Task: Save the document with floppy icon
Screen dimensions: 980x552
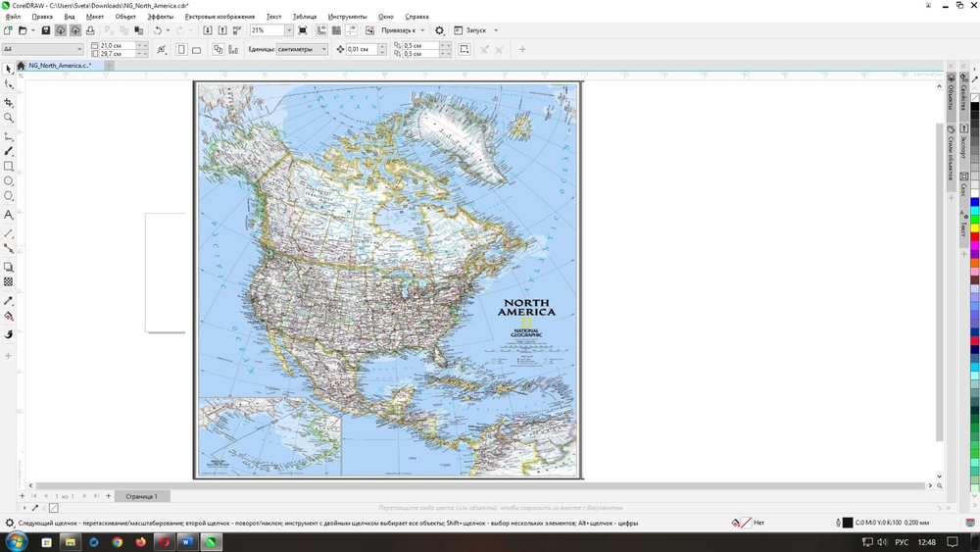Action: click(46, 30)
